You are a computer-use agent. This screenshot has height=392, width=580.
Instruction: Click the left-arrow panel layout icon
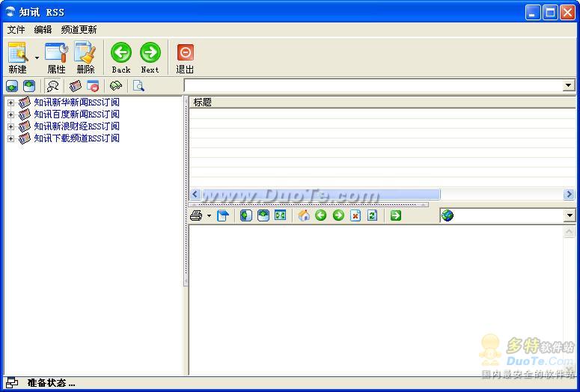(246, 215)
